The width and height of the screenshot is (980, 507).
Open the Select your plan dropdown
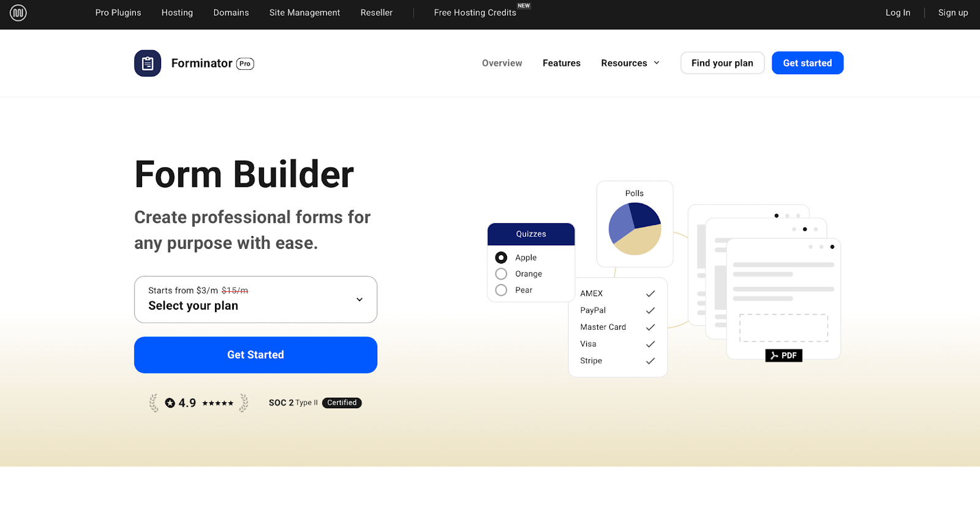tap(255, 299)
